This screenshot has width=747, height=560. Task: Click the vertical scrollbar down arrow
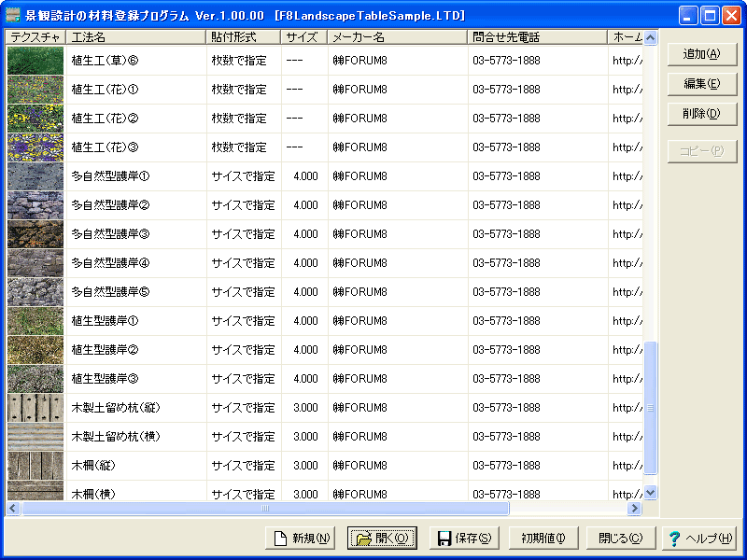(650, 493)
